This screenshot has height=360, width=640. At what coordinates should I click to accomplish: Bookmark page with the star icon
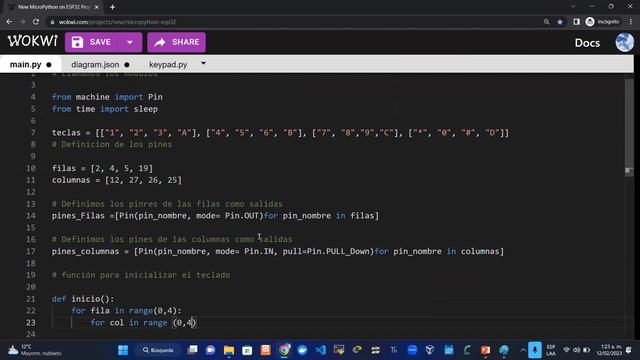(560, 22)
